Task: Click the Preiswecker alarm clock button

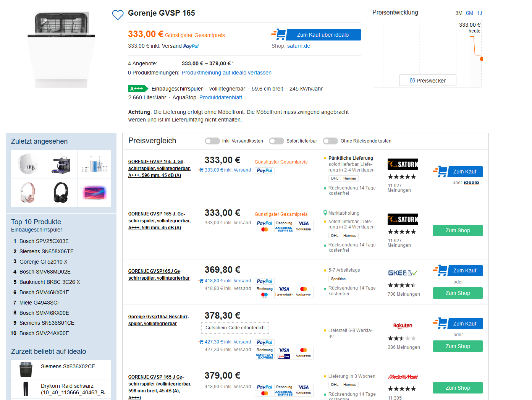Action: (x=427, y=81)
